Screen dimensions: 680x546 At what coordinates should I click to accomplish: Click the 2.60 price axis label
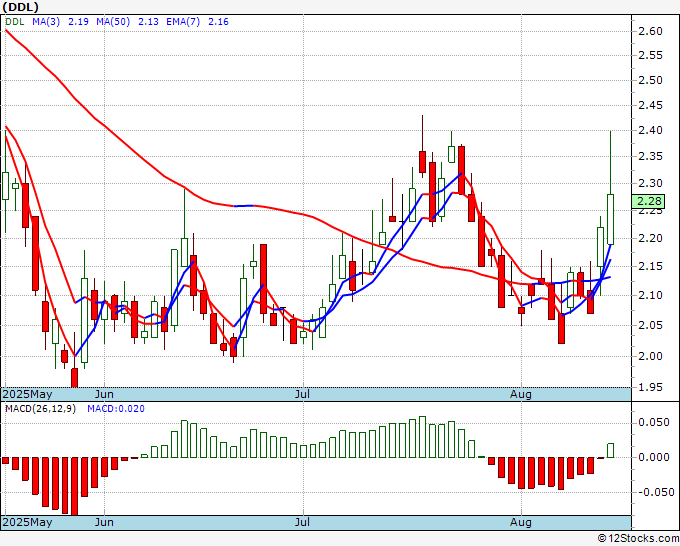650,31
